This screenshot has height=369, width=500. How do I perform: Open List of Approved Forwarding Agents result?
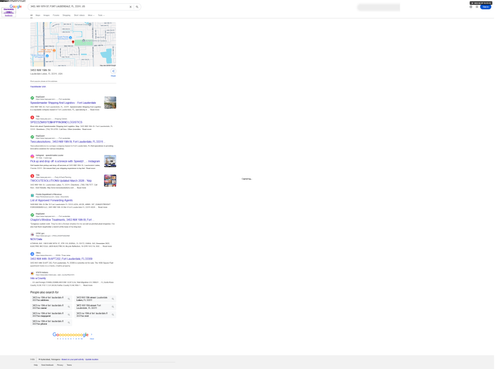tap(51, 200)
